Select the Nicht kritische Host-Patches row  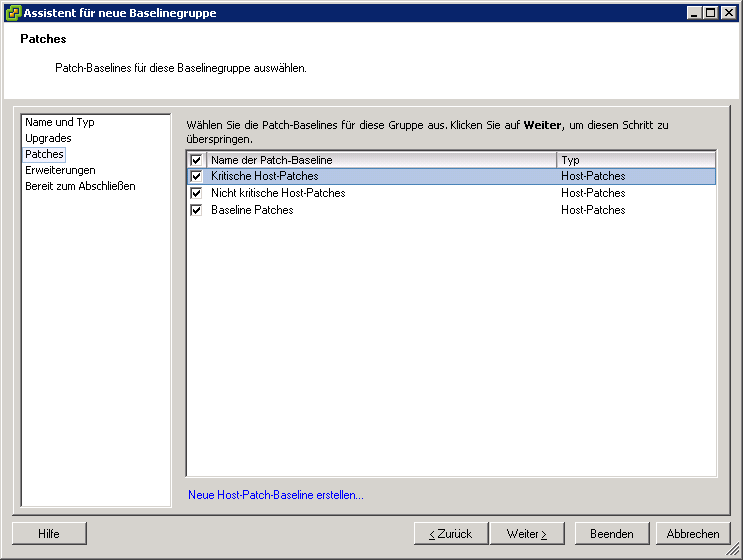(380, 194)
